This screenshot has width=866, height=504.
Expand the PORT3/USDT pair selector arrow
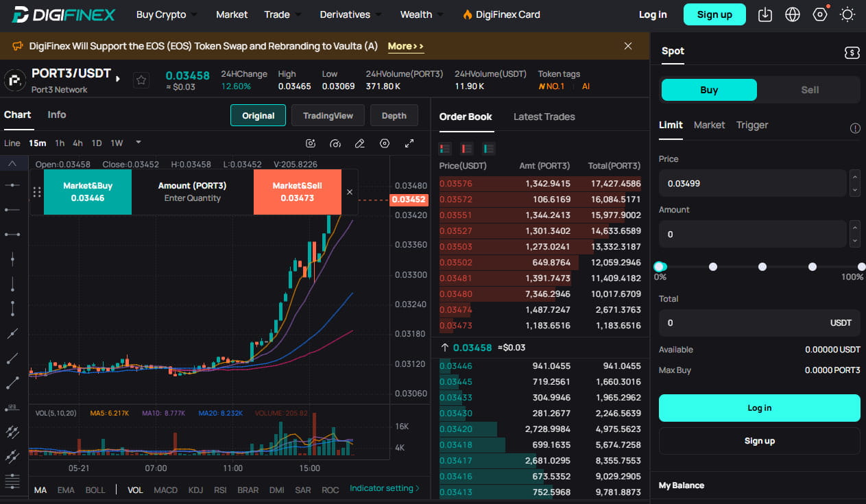point(118,79)
